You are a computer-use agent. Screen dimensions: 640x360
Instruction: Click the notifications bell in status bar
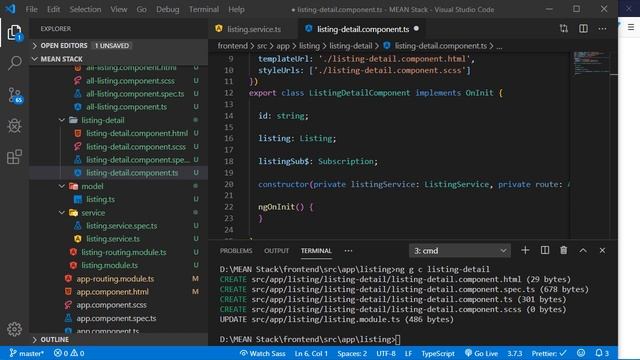click(602, 353)
